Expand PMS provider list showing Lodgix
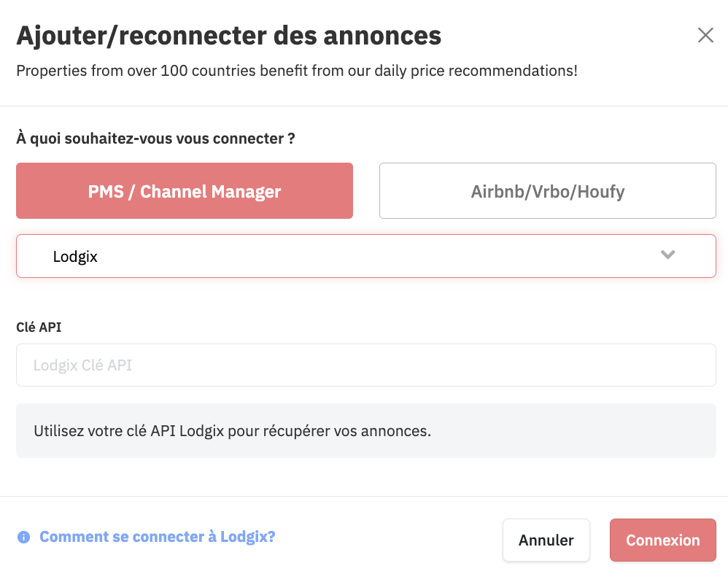This screenshot has width=728, height=582. [366, 256]
